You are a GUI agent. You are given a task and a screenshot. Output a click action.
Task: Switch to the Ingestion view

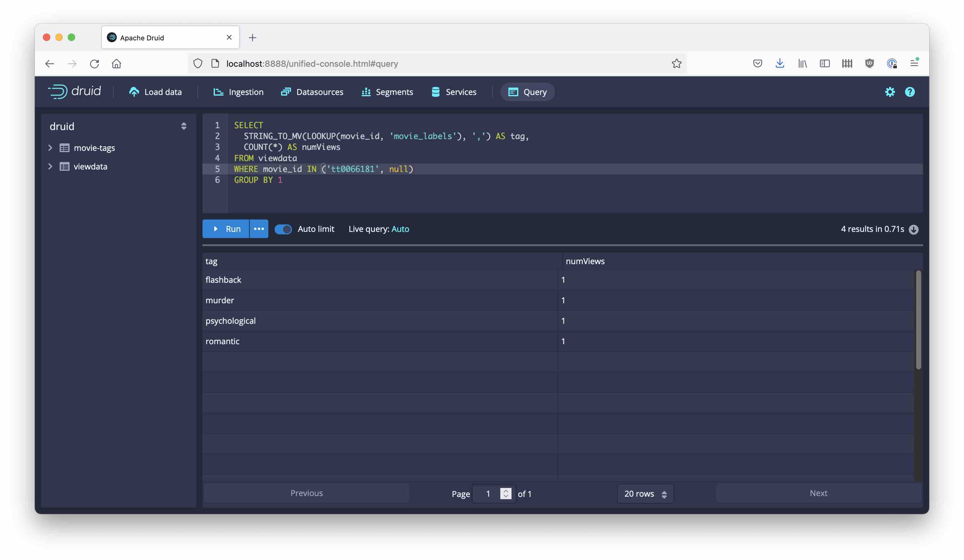pos(238,92)
